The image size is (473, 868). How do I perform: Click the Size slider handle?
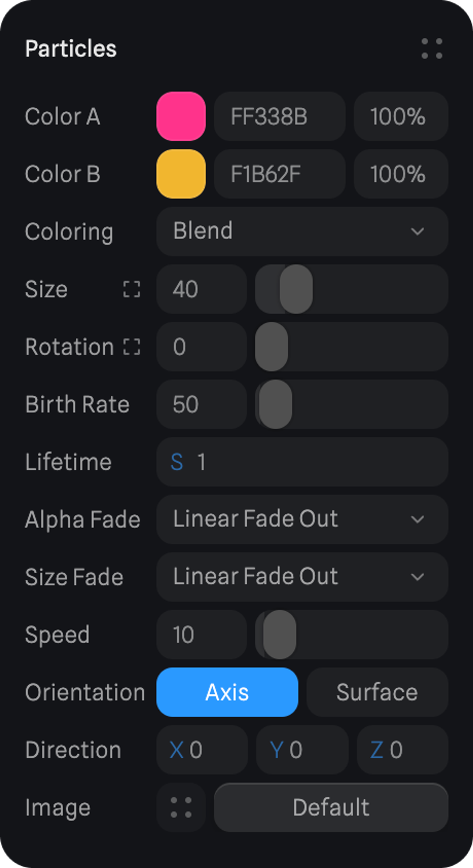coord(296,289)
